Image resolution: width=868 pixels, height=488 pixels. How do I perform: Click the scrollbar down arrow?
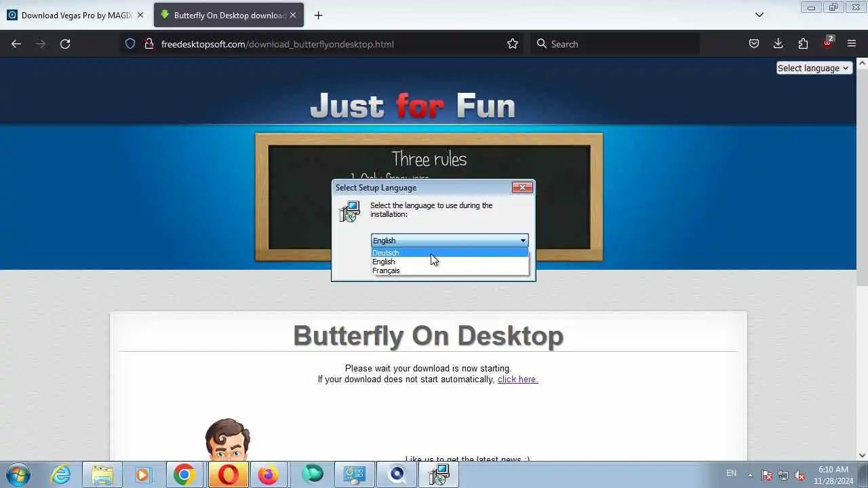[862, 456]
